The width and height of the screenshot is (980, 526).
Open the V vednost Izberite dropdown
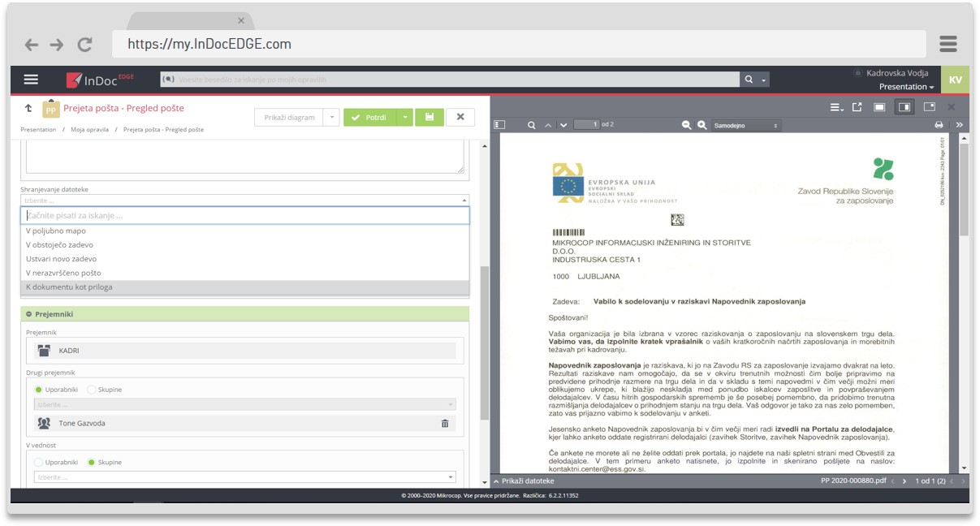coord(245,477)
